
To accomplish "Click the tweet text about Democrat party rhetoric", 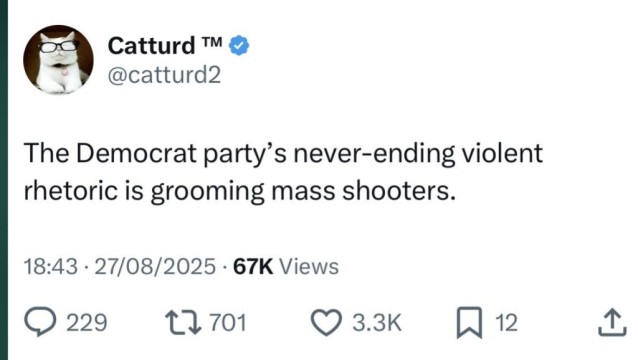I will [x=283, y=172].
